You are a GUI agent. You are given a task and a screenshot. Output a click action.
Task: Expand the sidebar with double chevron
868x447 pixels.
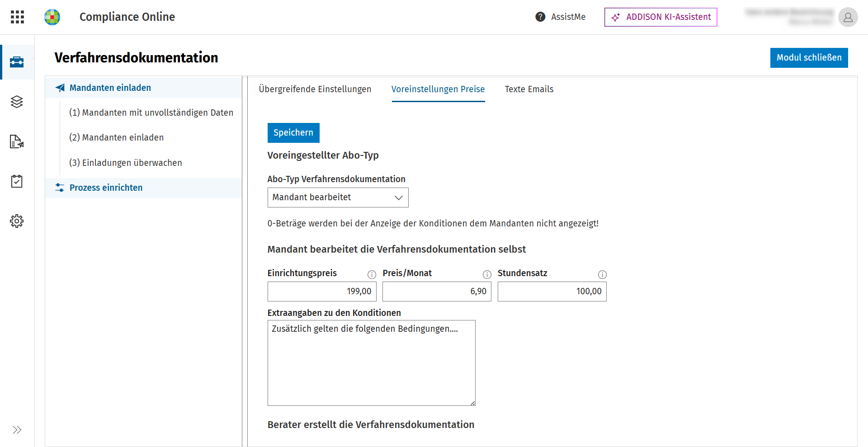tap(17, 430)
